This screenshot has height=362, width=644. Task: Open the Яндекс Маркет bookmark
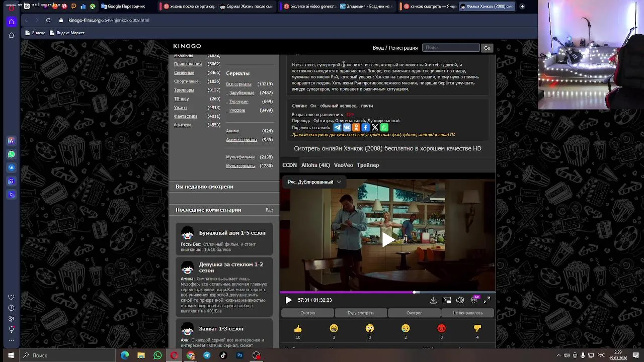[x=66, y=33]
